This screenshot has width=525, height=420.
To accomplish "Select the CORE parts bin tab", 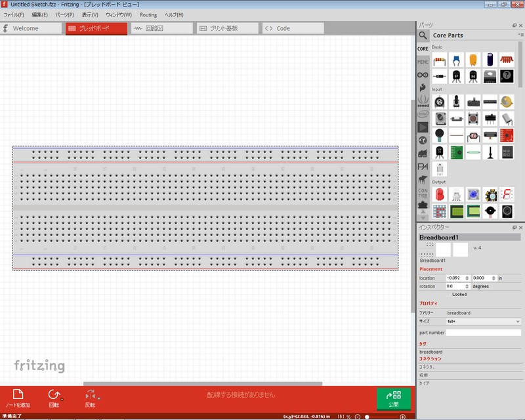I will tap(423, 49).
